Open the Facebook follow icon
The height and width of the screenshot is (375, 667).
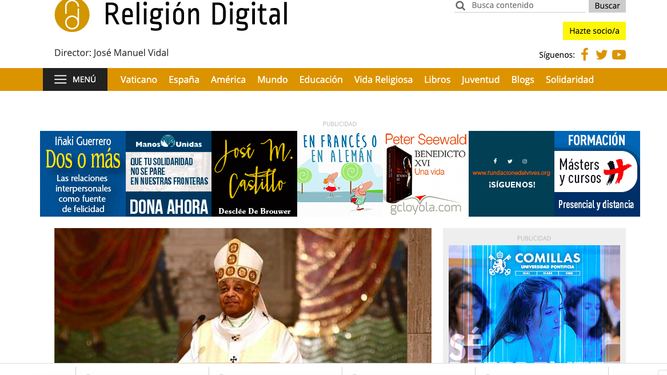[x=585, y=54]
